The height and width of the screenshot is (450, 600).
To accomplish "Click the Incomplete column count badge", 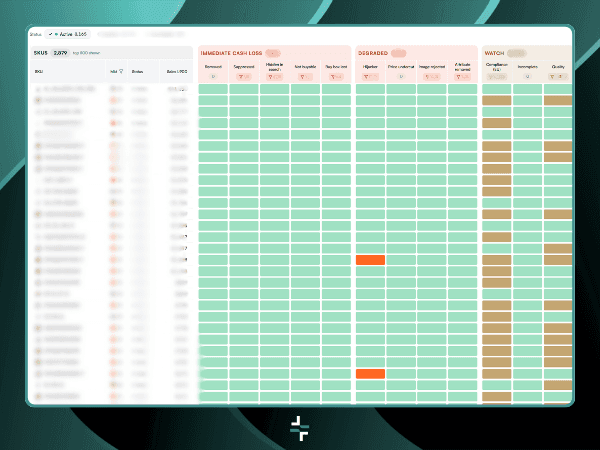I will coord(527,77).
